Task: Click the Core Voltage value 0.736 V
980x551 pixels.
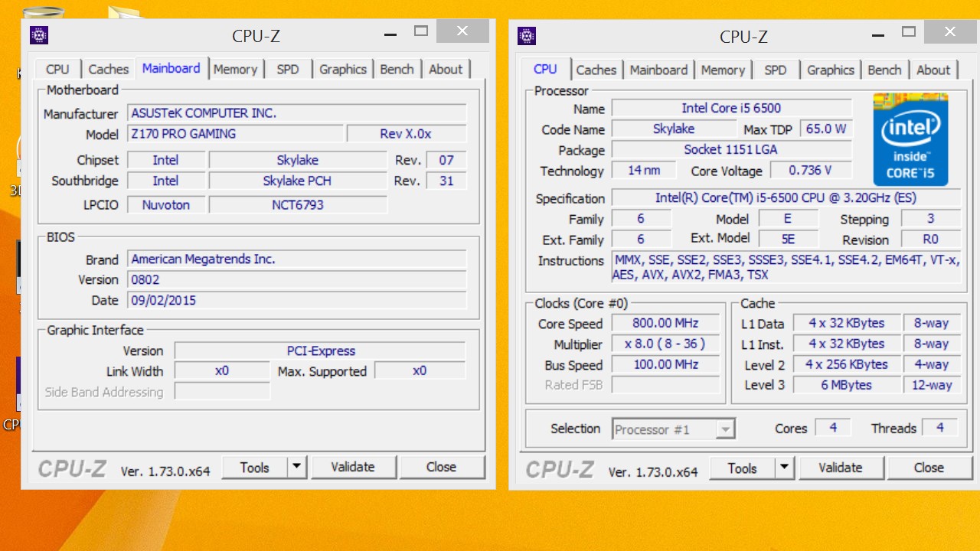Action: click(811, 171)
